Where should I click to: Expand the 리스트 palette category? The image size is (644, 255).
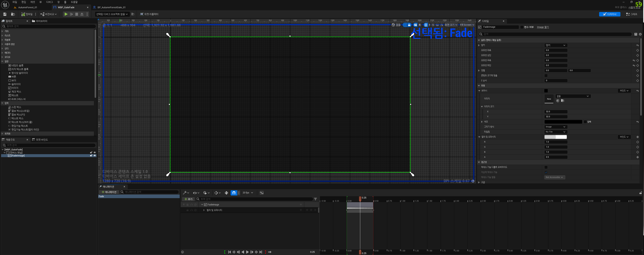tap(2, 36)
